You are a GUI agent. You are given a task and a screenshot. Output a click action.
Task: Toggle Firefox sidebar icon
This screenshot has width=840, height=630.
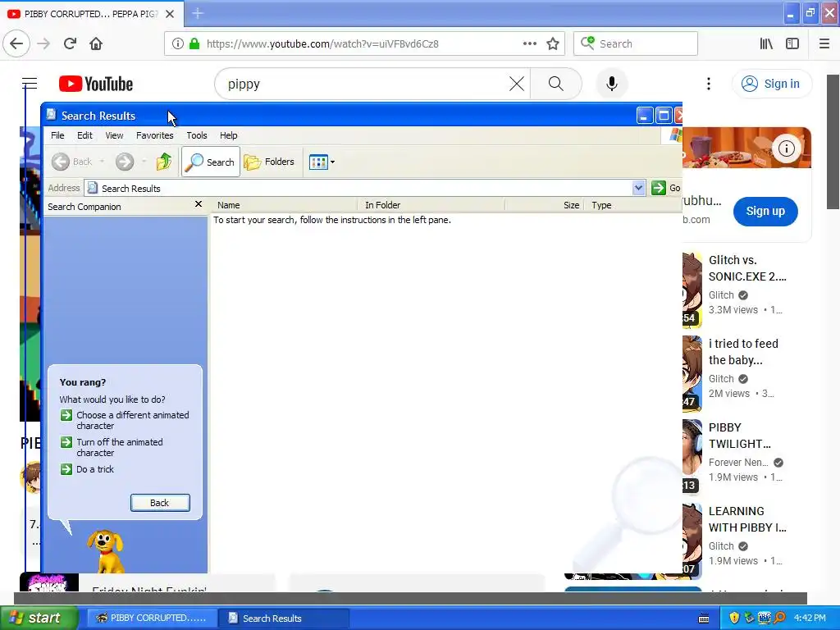click(792, 44)
